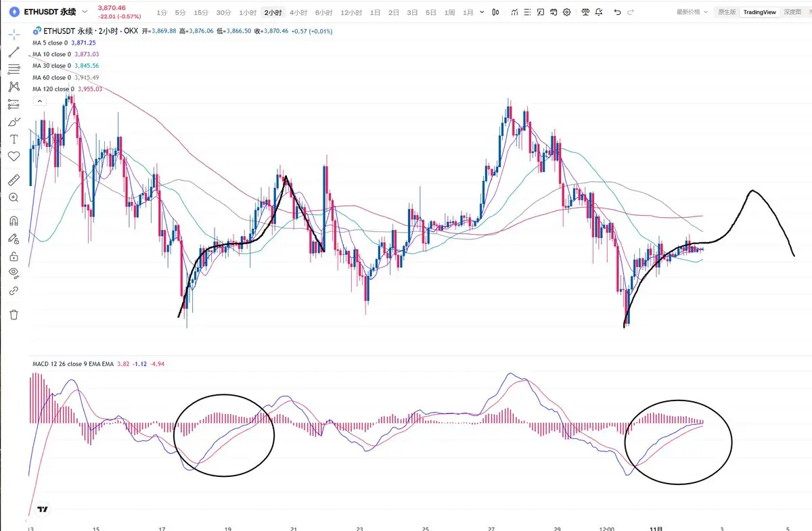Switch to the 30分 timeframe
The image size is (812, 531).
click(x=224, y=12)
